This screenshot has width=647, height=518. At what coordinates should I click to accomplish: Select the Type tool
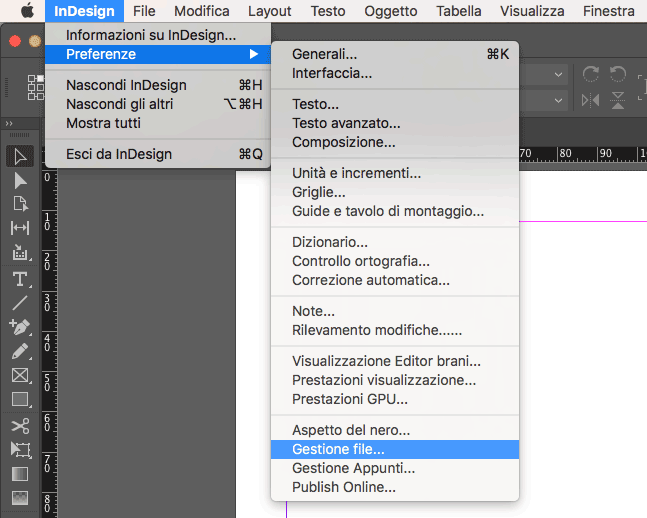point(20,279)
